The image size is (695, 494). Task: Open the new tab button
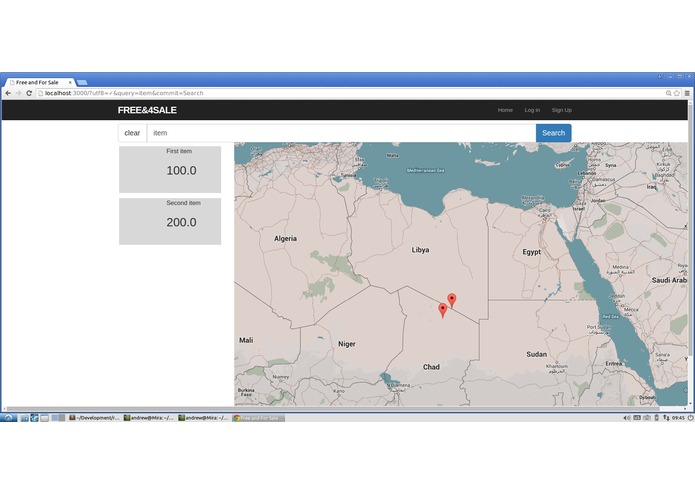[x=82, y=82]
